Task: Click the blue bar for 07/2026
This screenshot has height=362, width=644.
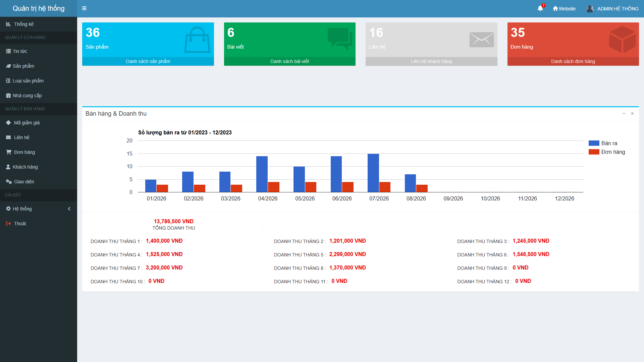Action: [373, 173]
